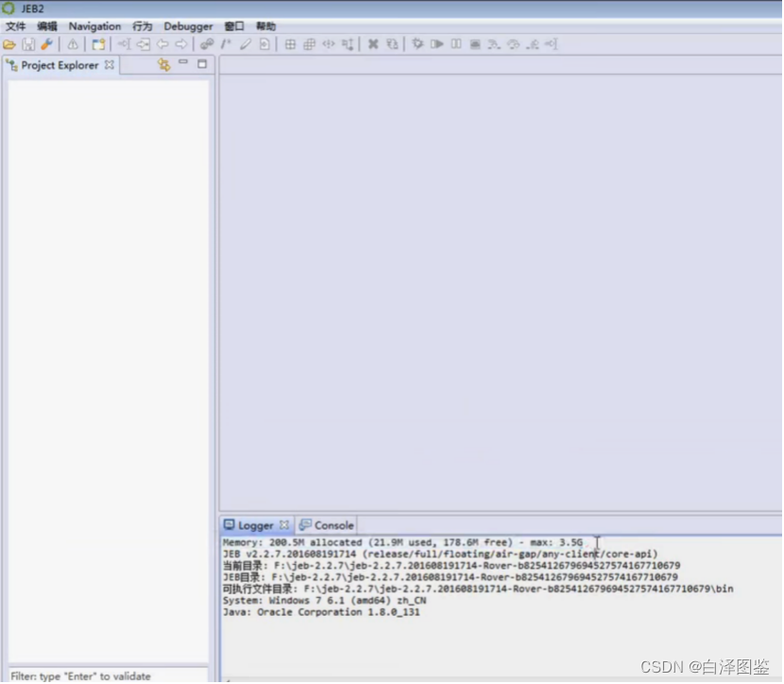Click the link-with-editor arrows in Project Explorer

click(164, 64)
